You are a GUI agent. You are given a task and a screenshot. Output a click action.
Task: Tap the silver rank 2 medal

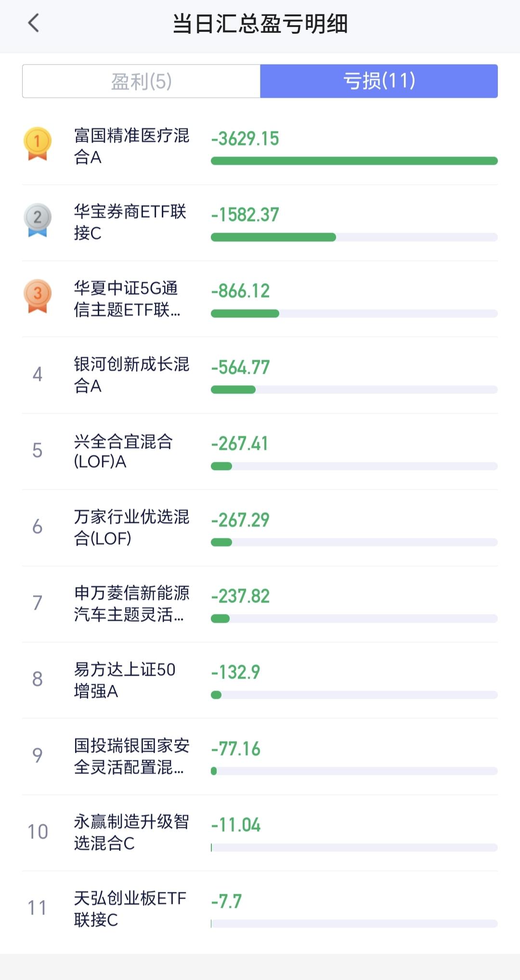pos(38,220)
